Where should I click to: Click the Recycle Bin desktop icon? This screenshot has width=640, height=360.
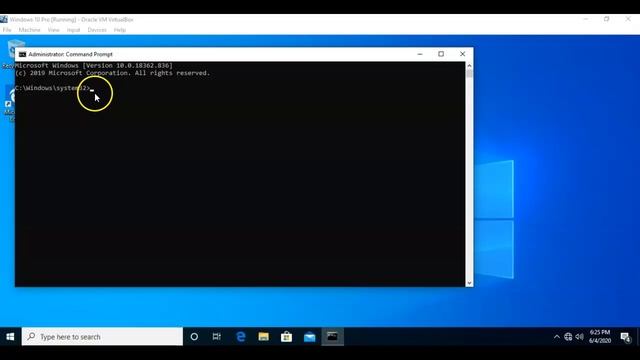[11, 53]
